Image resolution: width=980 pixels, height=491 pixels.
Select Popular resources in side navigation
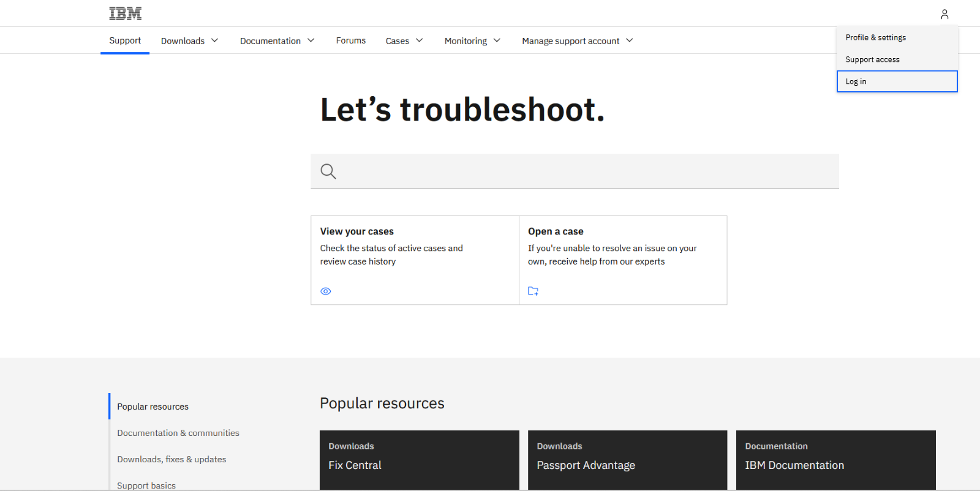coord(153,407)
